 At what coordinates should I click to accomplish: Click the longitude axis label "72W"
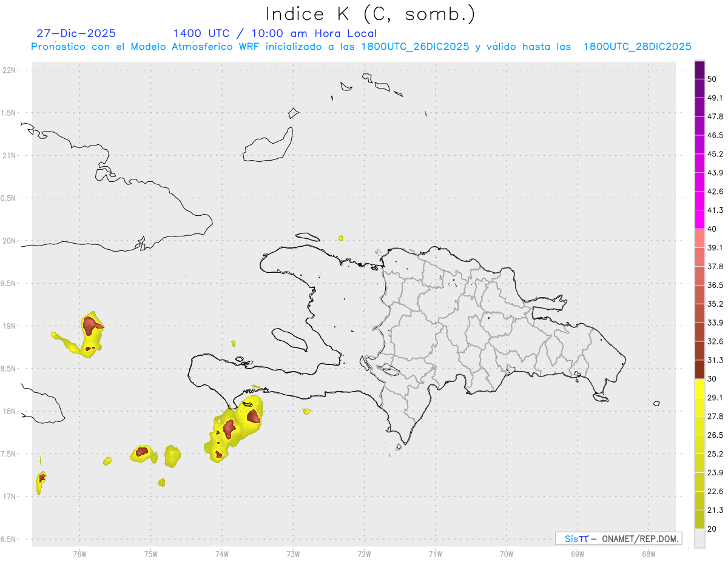pos(364,554)
